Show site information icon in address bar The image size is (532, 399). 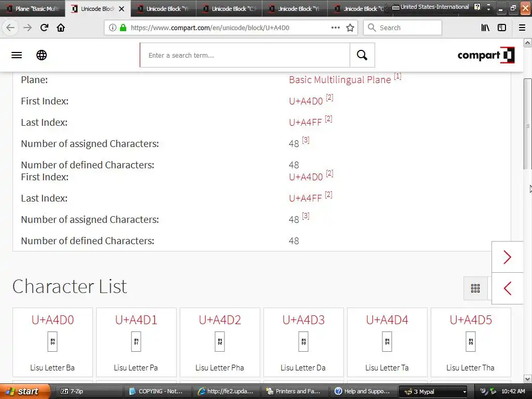(113, 28)
